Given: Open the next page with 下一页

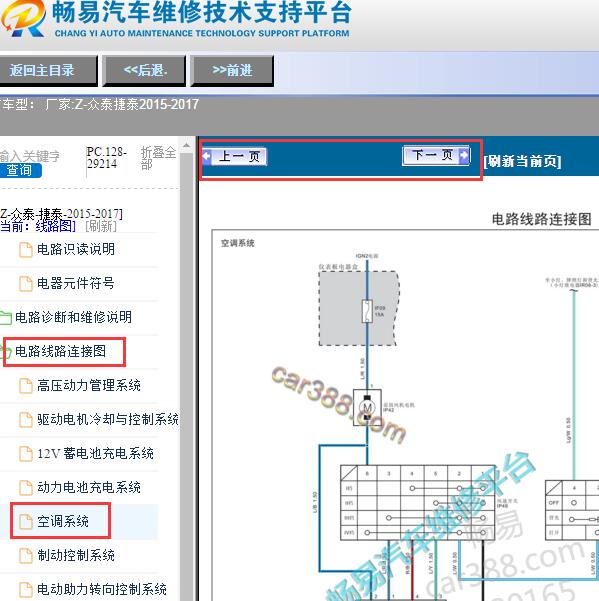Looking at the screenshot, I should click(x=436, y=155).
